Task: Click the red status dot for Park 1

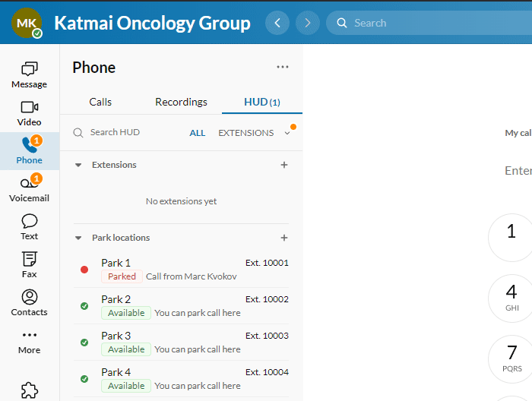Action: (84, 270)
